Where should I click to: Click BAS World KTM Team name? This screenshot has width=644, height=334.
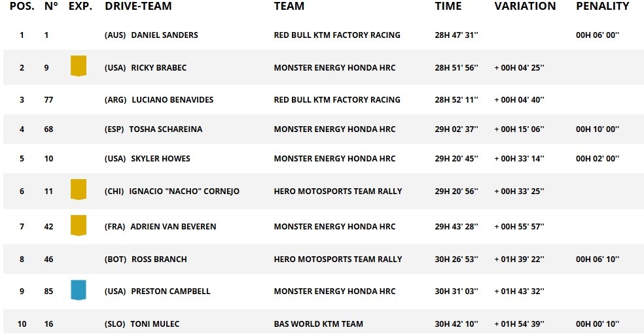318,324
